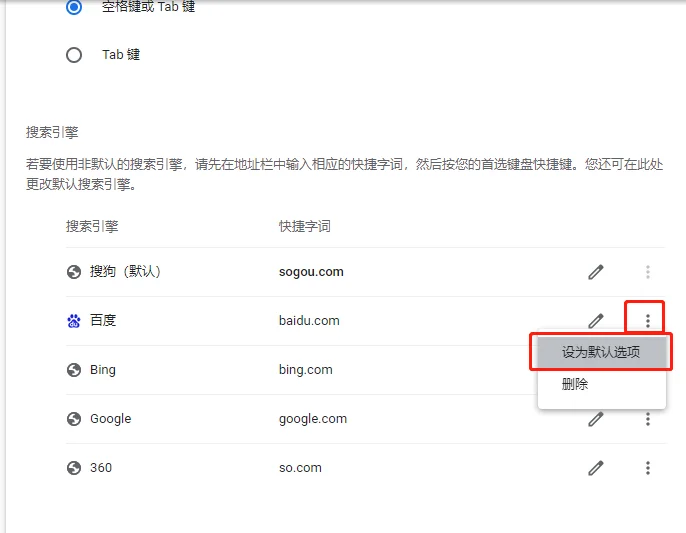This screenshot has width=686, height=533.
Task: Click the google.com shortcut keyword
Action: click(x=313, y=419)
